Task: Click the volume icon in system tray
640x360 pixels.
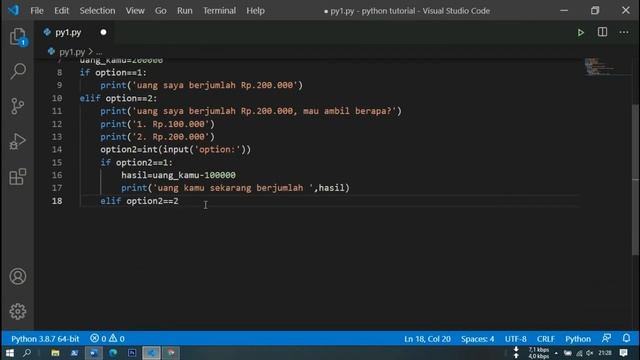Action: pyautogui.click(x=590, y=353)
